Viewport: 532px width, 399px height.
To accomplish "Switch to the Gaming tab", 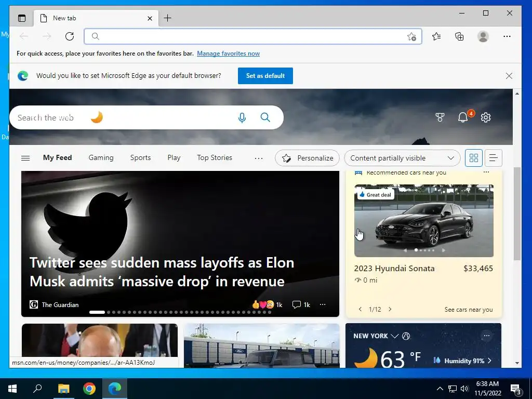I will (x=101, y=158).
